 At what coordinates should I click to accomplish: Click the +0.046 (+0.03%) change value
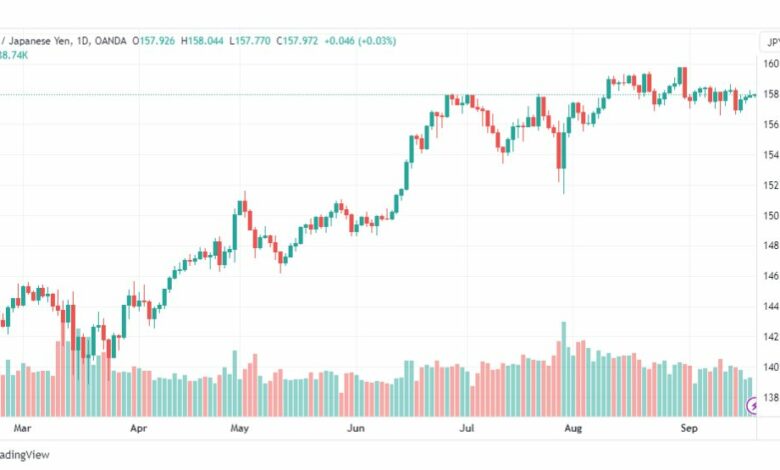coord(360,41)
